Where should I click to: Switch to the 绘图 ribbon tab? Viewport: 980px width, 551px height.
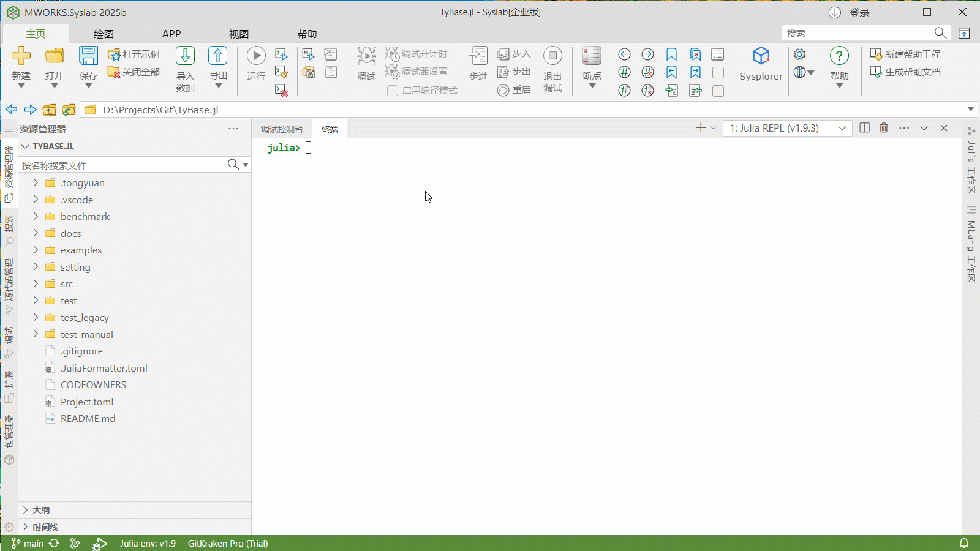click(104, 34)
